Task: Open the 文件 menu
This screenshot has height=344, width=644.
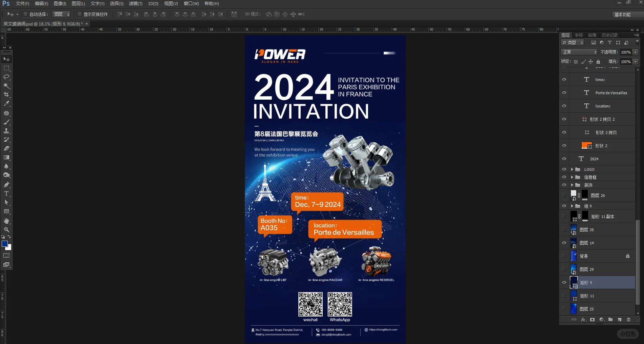Action: (22, 3)
